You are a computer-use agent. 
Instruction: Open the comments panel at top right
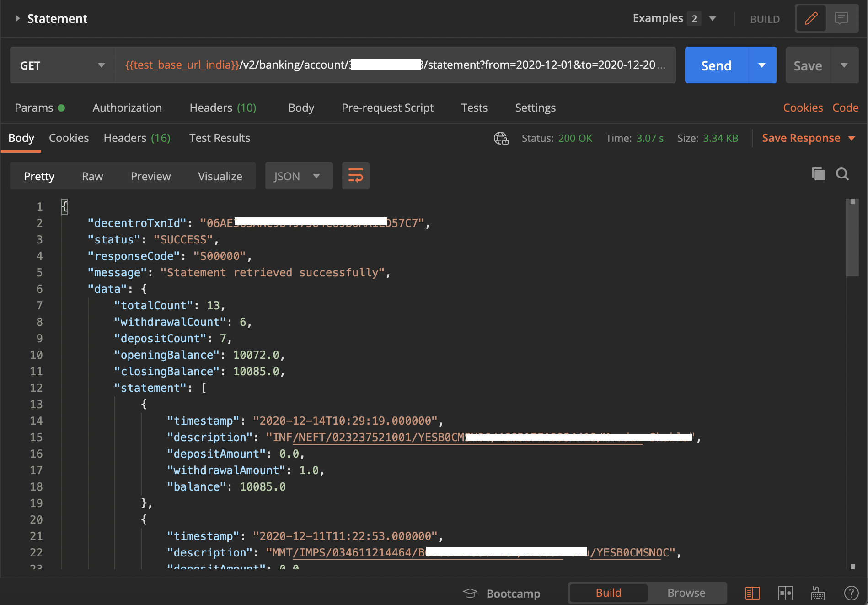842,18
